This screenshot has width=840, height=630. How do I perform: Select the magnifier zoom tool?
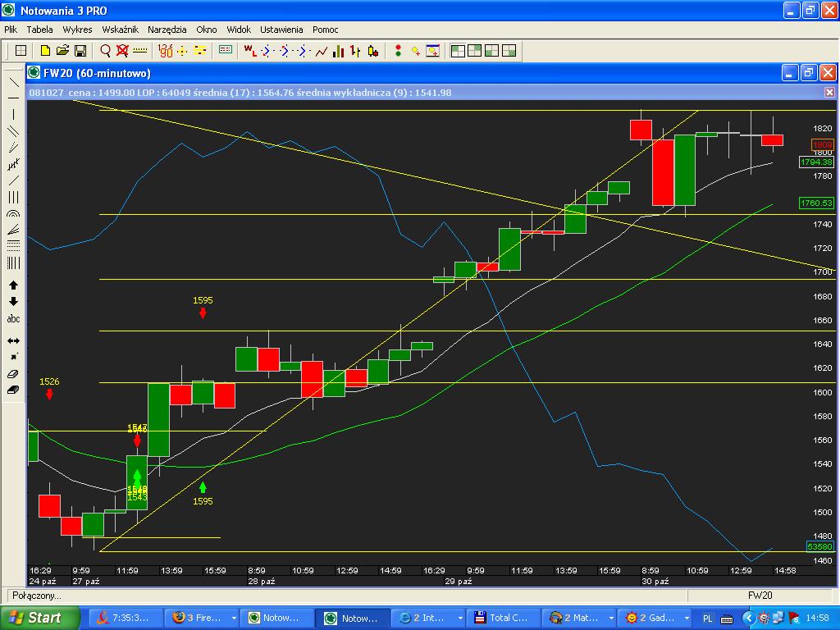106,51
